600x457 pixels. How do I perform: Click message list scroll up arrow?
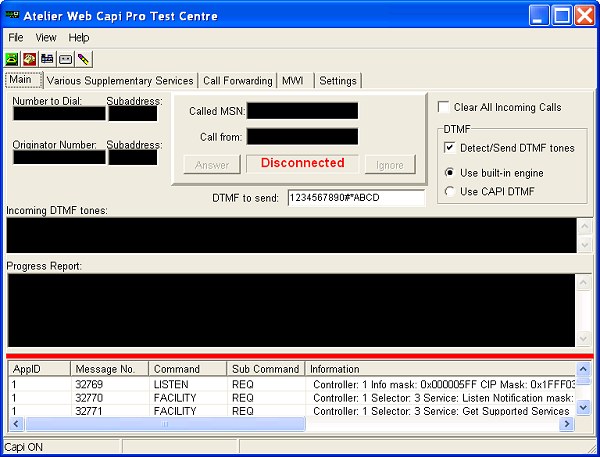click(583, 369)
